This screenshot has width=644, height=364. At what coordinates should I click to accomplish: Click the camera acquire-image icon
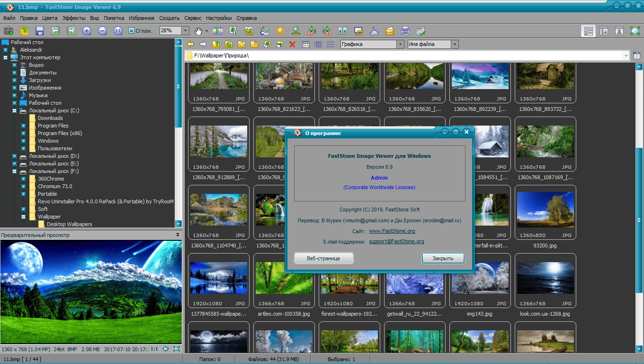click(x=9, y=31)
